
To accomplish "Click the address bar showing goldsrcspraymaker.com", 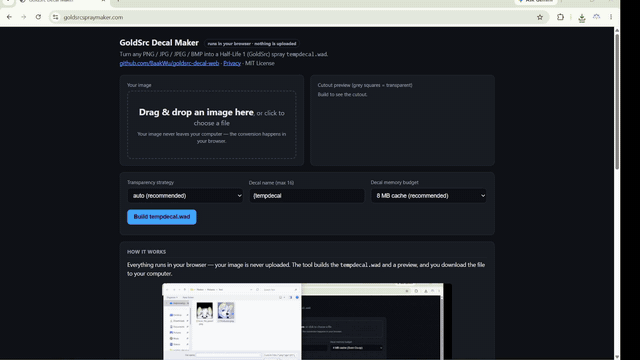I will pos(298,17).
